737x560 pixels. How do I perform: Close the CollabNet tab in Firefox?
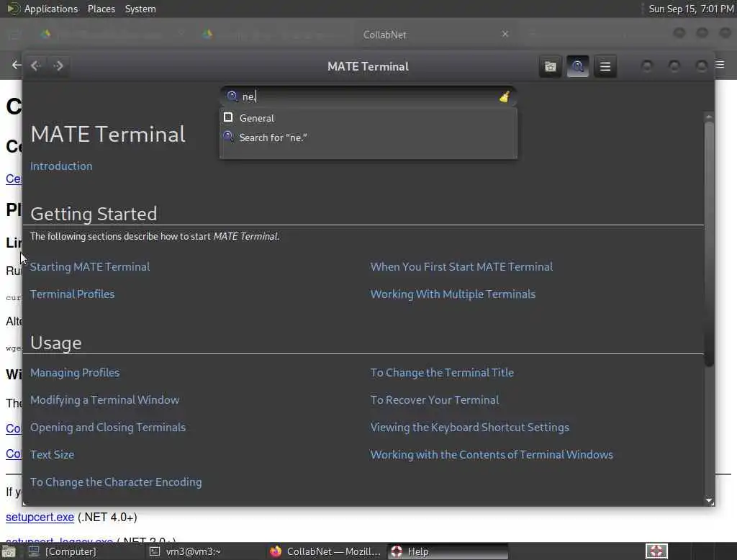(505, 34)
